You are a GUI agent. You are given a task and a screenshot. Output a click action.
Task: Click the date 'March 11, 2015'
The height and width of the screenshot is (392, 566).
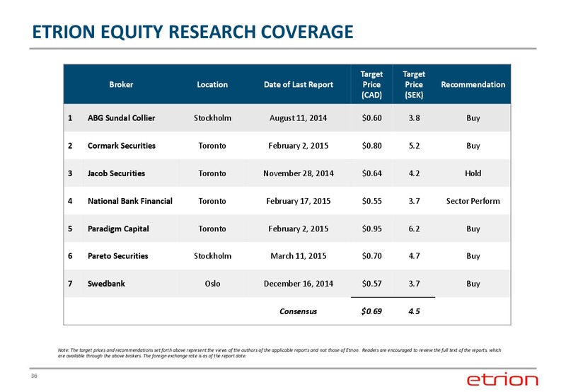click(299, 256)
